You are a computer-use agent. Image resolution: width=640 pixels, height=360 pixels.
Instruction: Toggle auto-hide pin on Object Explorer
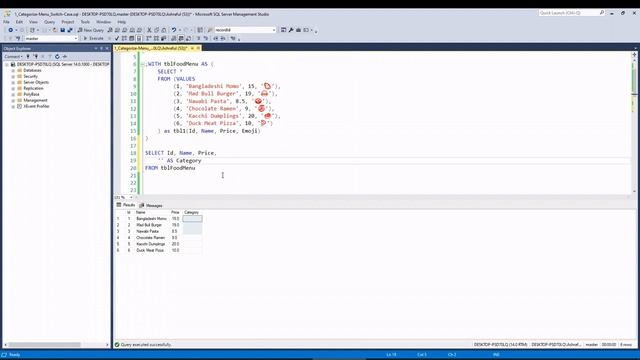point(102,48)
